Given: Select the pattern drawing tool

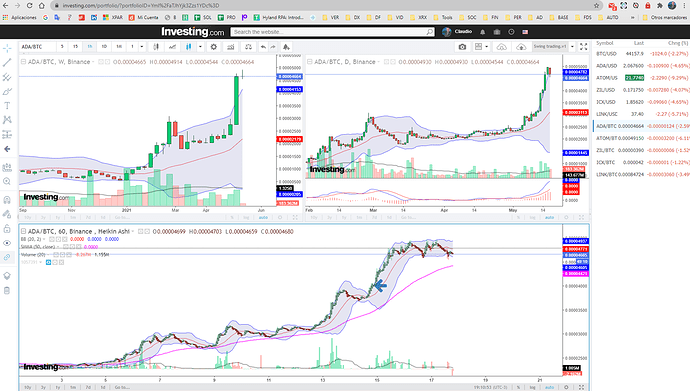Looking at the screenshot, I should 7,120.
